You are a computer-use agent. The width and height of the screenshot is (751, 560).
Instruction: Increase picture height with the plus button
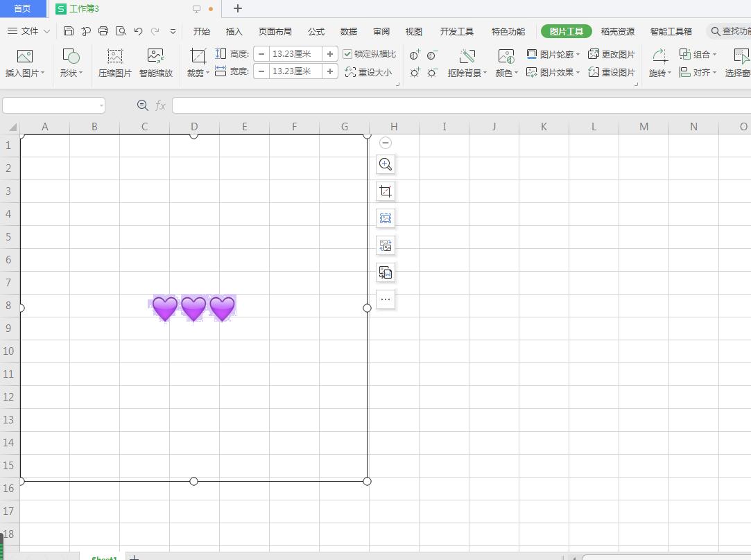point(330,54)
